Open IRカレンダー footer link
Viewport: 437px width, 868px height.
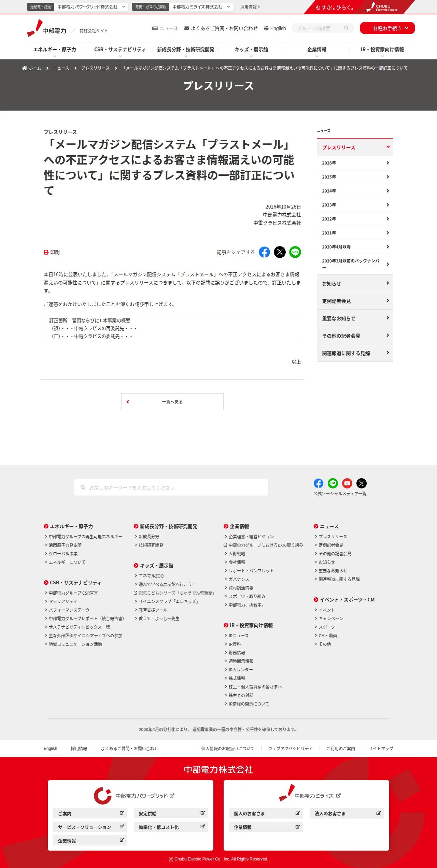(x=241, y=670)
